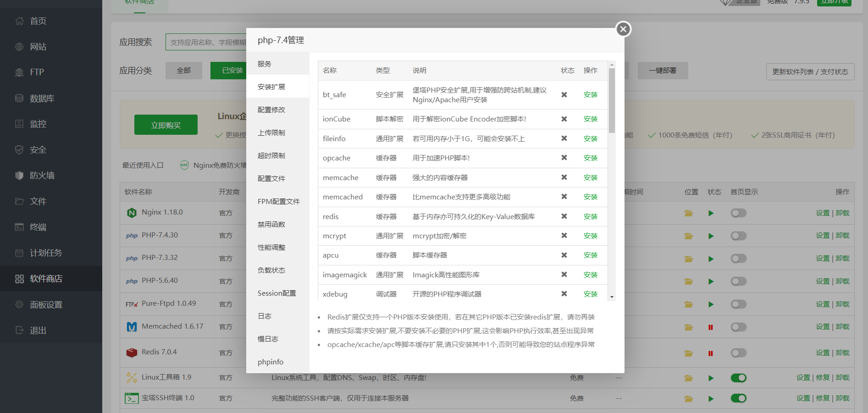Screen dimensions: 868x413
Task: Switch to the 服务 tab in php-7.4管理
Action: pos(264,64)
